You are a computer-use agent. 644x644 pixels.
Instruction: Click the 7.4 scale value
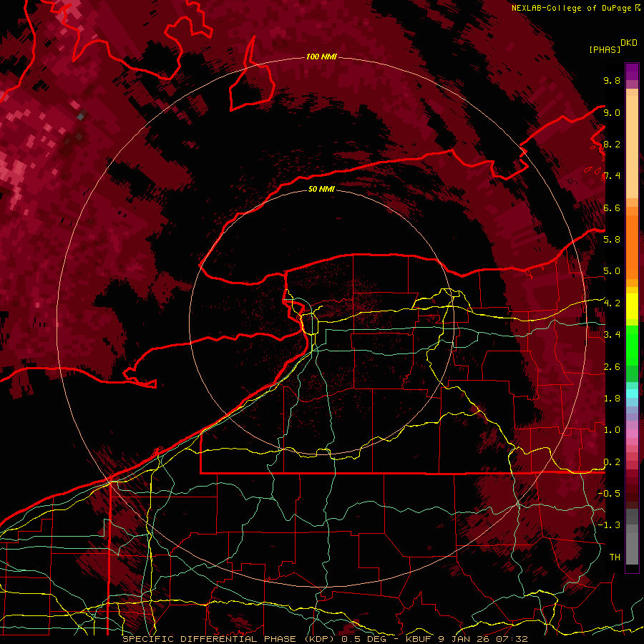pos(612,176)
